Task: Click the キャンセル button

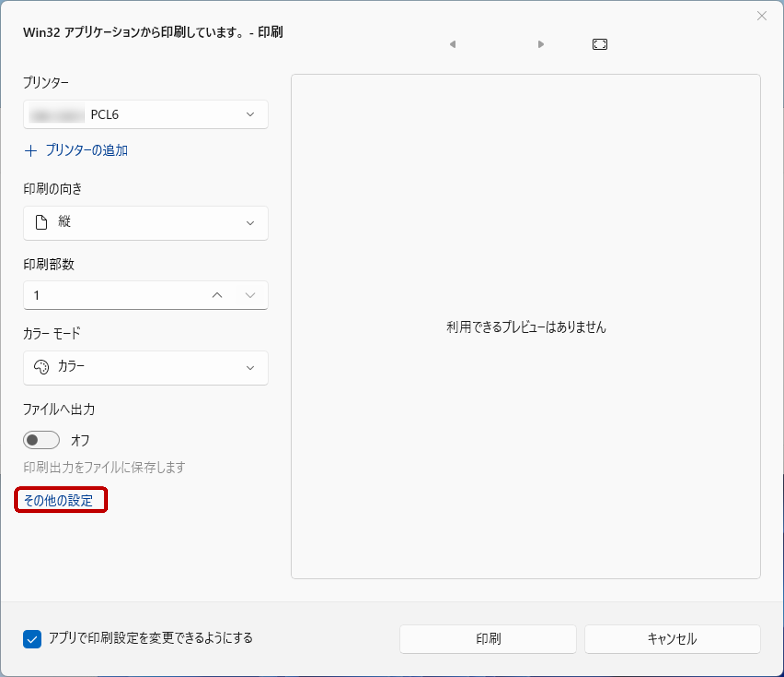Action: pos(672,639)
